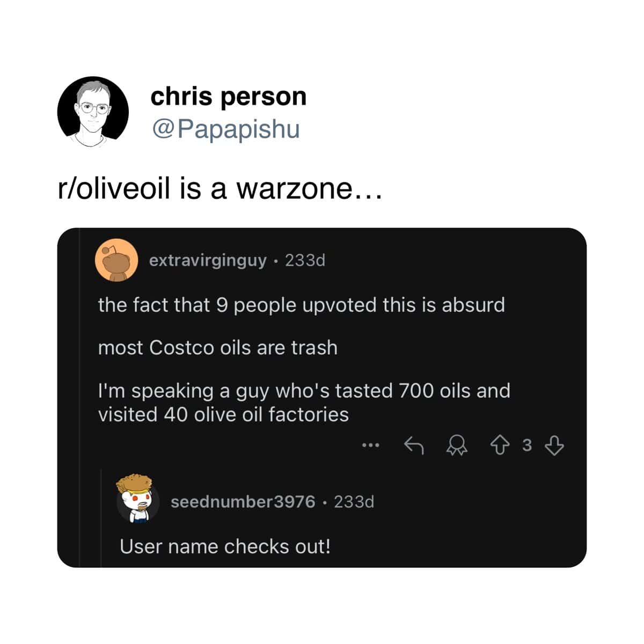Open the seednumber3976 username link
The height and width of the screenshot is (644, 644).
coord(243,502)
